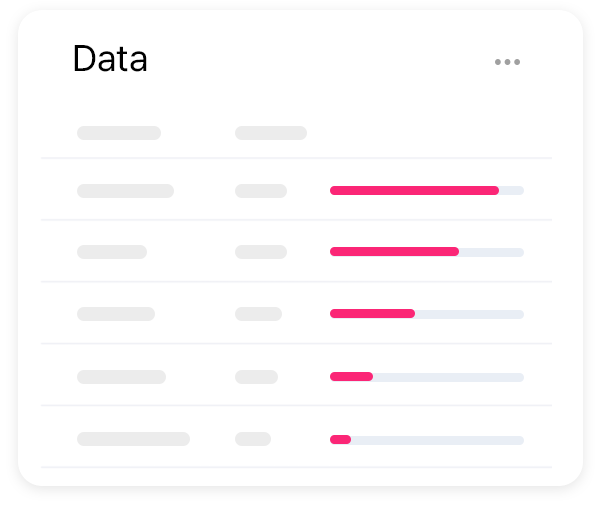
Task: Click the Data card title
Action: click(110, 59)
